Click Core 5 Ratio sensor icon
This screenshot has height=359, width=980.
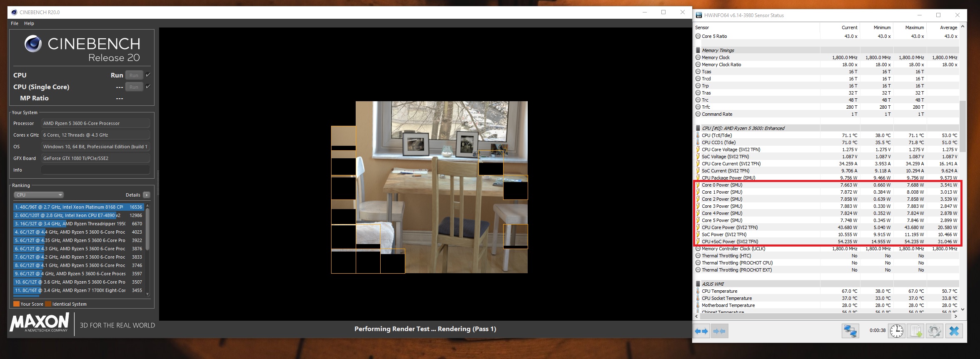coord(698,36)
